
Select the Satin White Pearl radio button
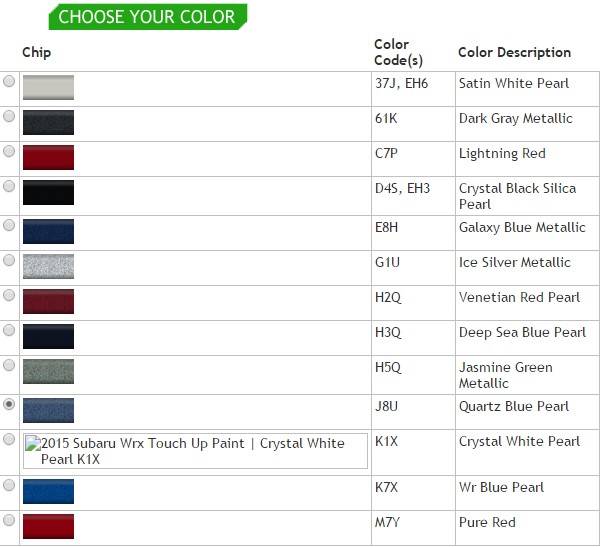coord(10,81)
